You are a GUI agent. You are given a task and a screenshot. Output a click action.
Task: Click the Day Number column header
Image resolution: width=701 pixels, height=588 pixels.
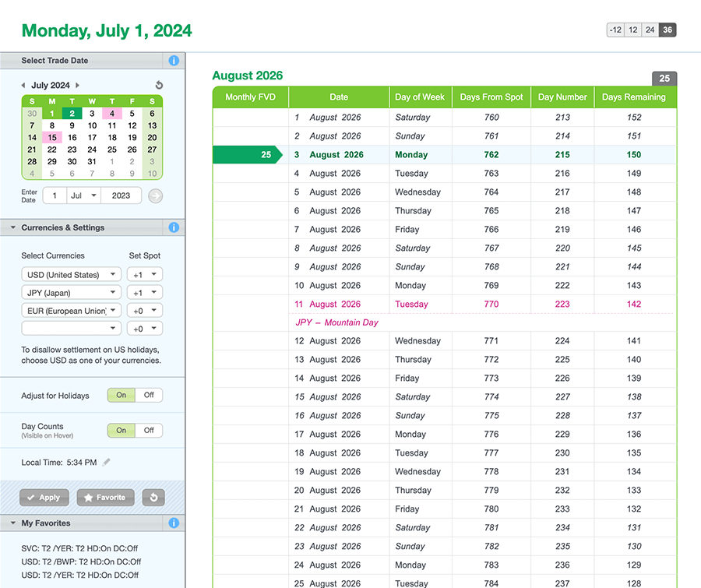[x=562, y=97]
